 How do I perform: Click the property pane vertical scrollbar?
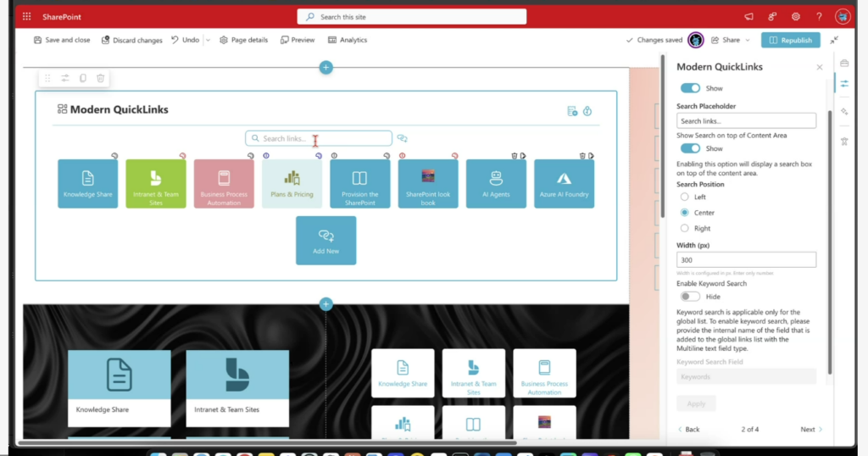coord(830,242)
